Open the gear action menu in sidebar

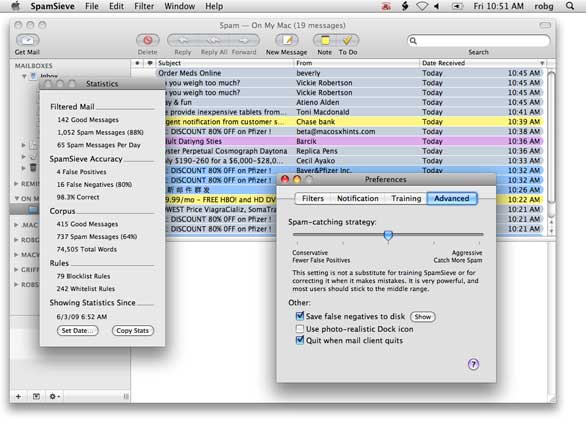point(55,396)
